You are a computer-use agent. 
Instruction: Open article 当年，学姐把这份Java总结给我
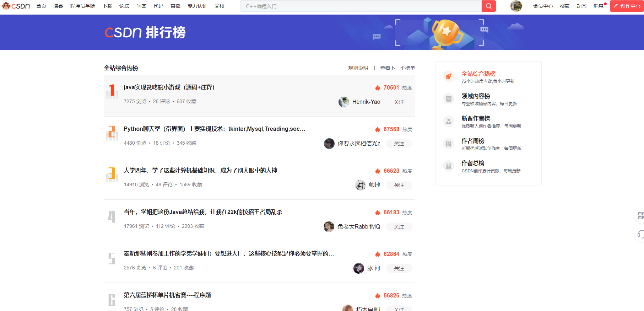[203, 212]
